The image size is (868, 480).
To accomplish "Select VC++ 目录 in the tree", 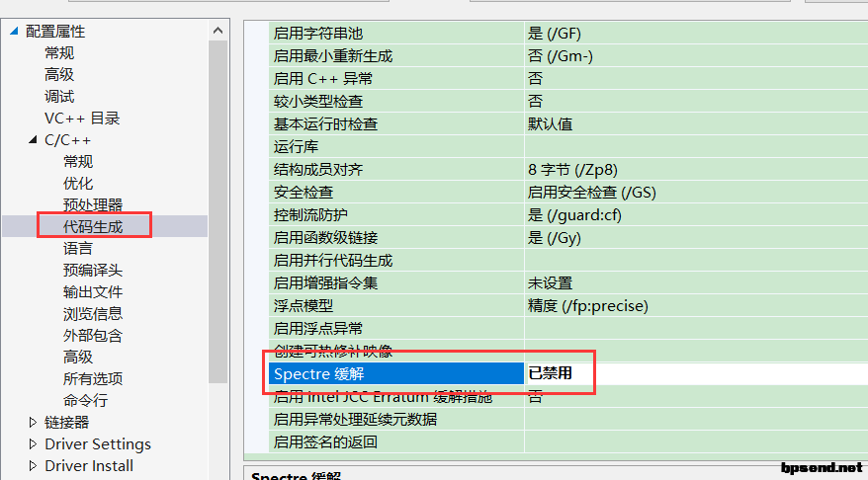I will pyautogui.click(x=82, y=119).
